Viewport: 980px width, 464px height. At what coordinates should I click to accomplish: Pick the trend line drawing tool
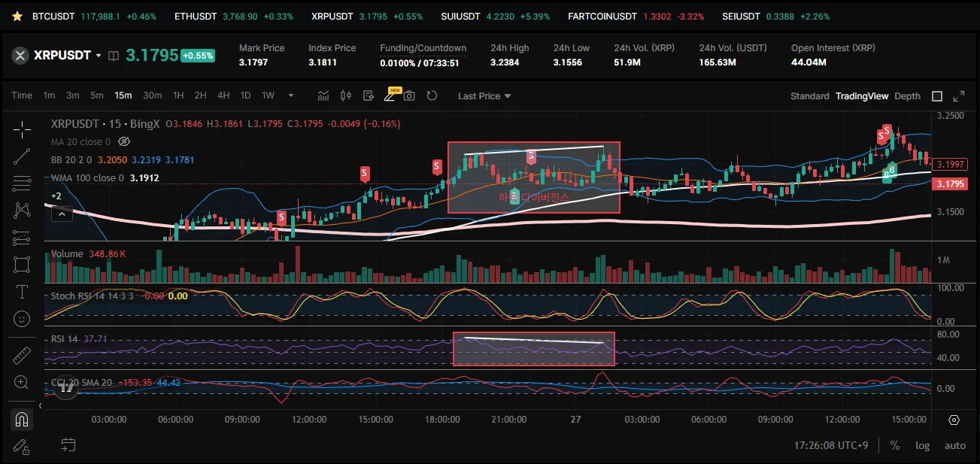tap(22, 156)
